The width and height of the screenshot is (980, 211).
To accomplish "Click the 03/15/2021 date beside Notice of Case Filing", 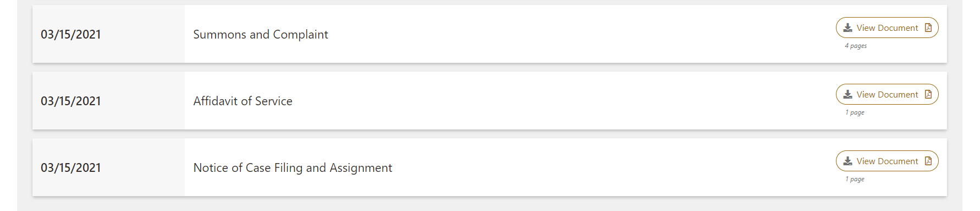I will click(x=71, y=167).
